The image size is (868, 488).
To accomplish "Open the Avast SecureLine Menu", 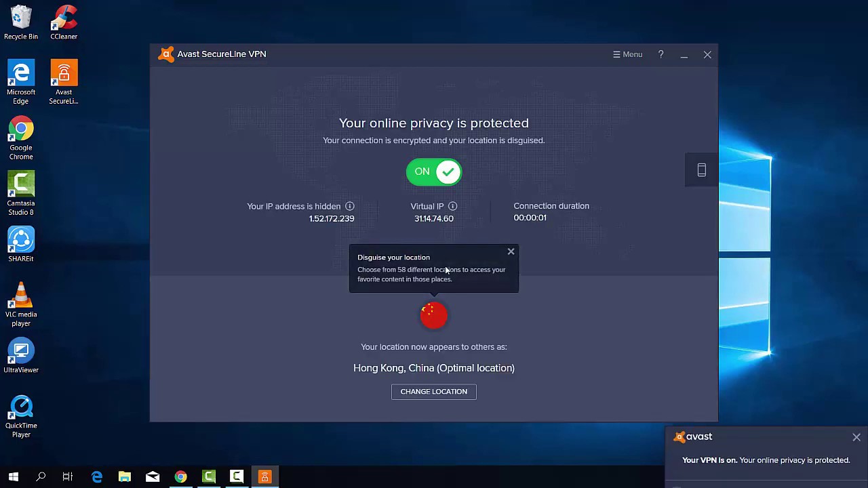I will pyautogui.click(x=628, y=54).
